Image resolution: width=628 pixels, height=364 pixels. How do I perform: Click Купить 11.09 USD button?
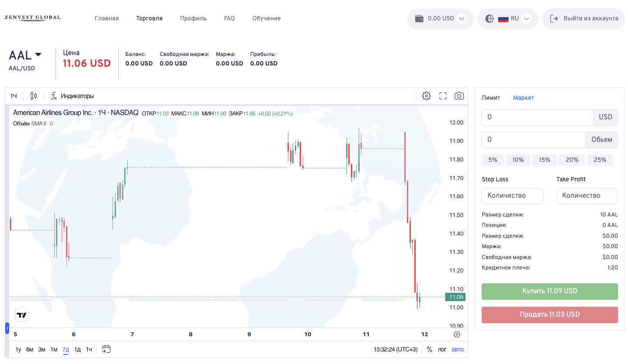click(550, 291)
